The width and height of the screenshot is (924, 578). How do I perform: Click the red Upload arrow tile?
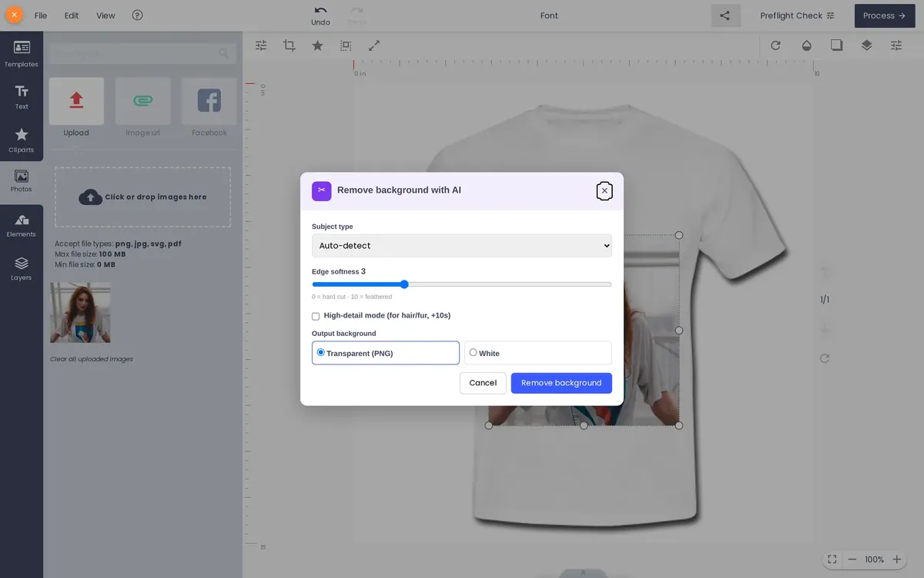(76, 101)
